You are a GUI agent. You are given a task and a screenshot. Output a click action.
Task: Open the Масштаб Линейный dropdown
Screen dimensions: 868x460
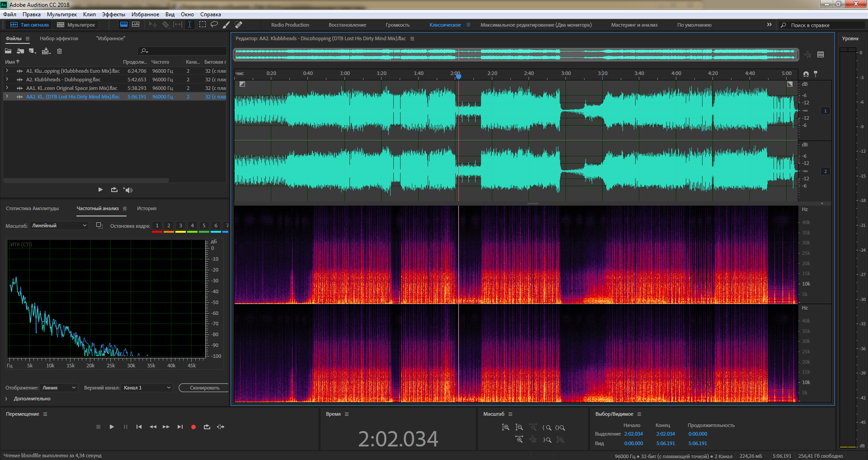[x=59, y=225]
